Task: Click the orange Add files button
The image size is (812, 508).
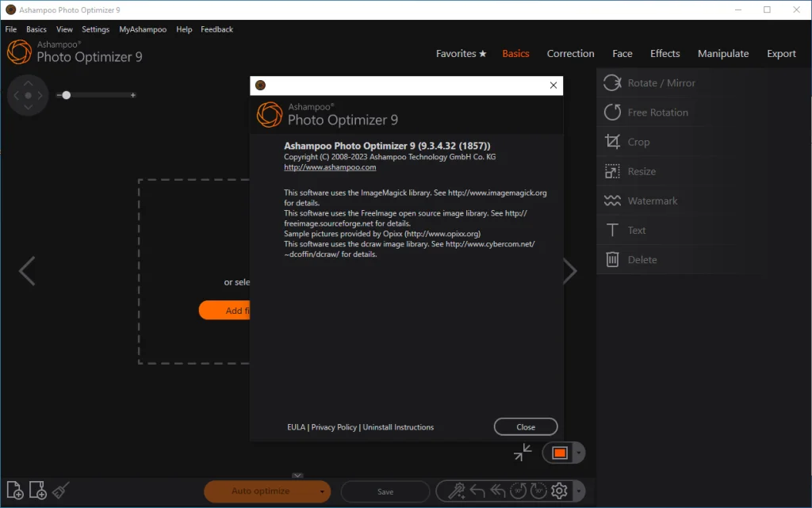Action: pos(224,311)
